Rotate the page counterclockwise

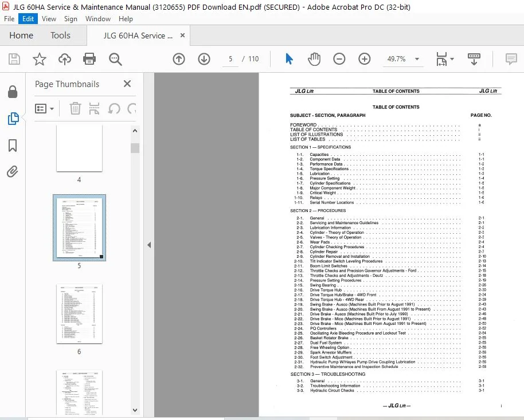pyautogui.click(x=114, y=109)
